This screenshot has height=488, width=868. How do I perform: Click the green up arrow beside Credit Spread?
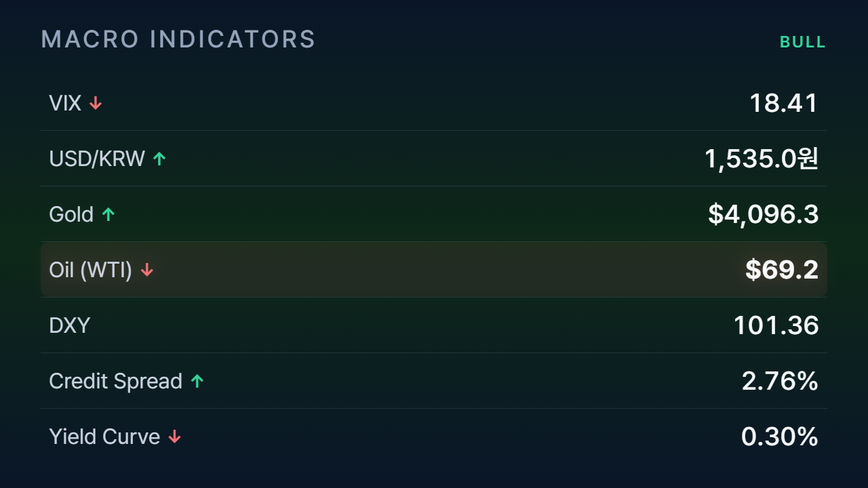coord(197,381)
